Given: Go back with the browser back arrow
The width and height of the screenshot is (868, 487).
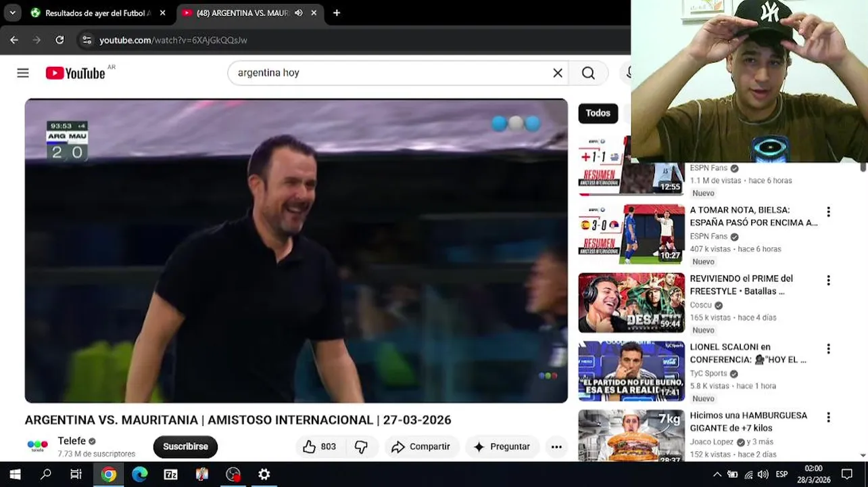Looking at the screenshot, I should [x=14, y=40].
